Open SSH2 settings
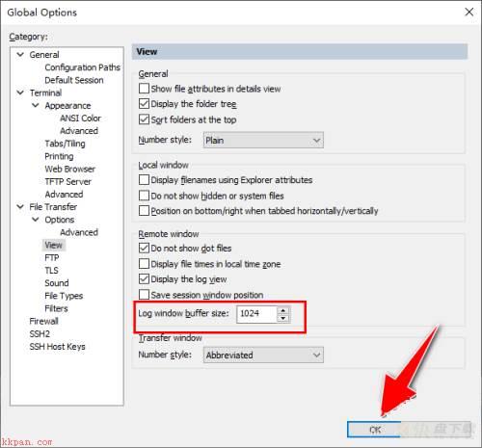Viewport: 482px width, 448px height. (x=40, y=333)
